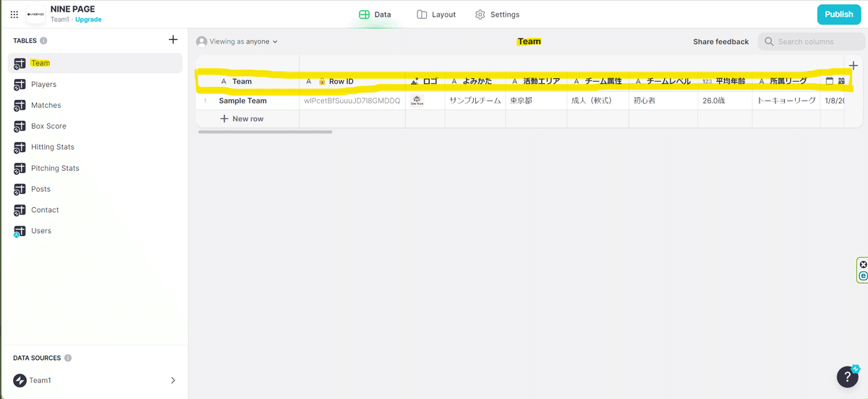Click the Team table title
868x399 pixels.
coord(529,41)
